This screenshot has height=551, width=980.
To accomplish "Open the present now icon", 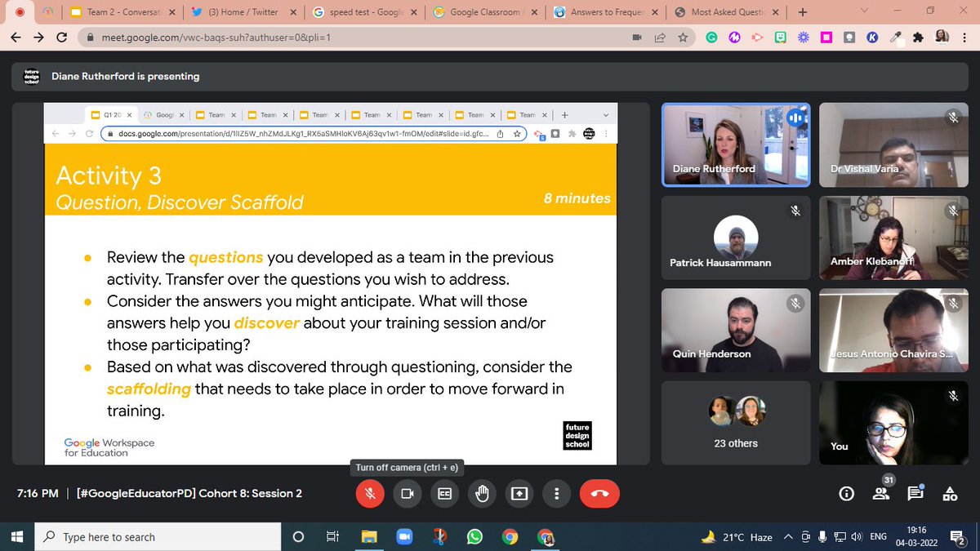I will [x=519, y=493].
